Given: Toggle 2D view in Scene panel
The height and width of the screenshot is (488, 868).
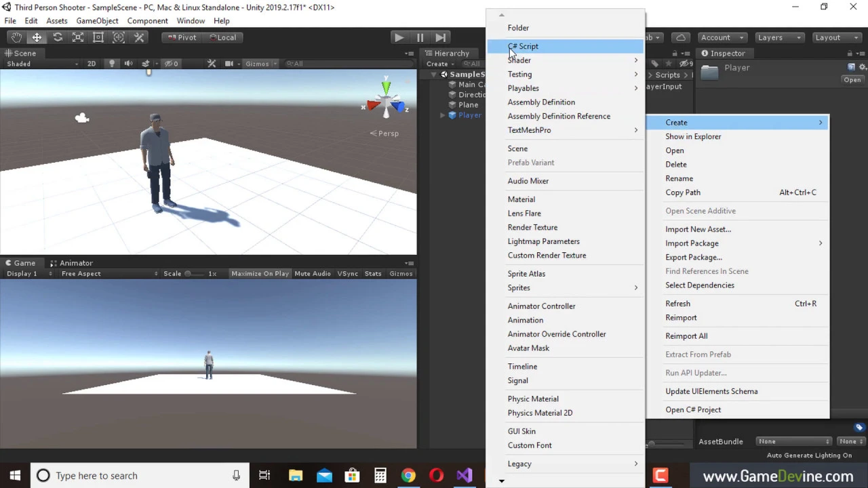Looking at the screenshot, I should pos(92,64).
